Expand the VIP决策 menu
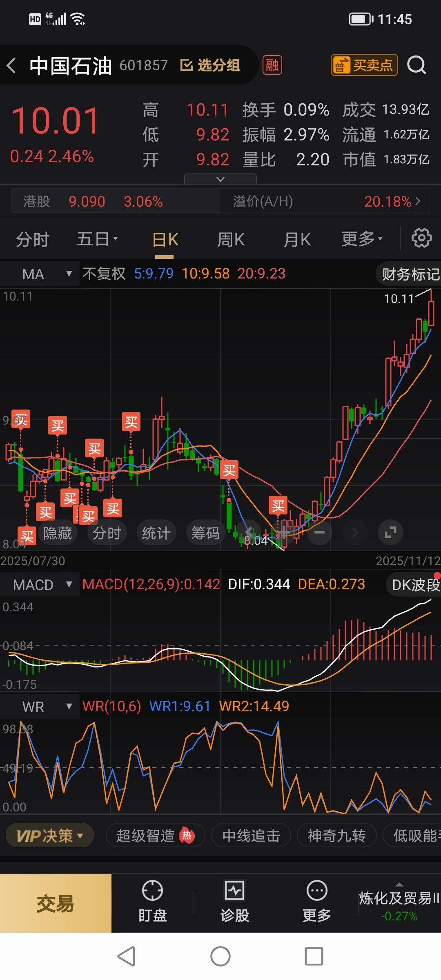This screenshot has height=980, width=441. 50,836
